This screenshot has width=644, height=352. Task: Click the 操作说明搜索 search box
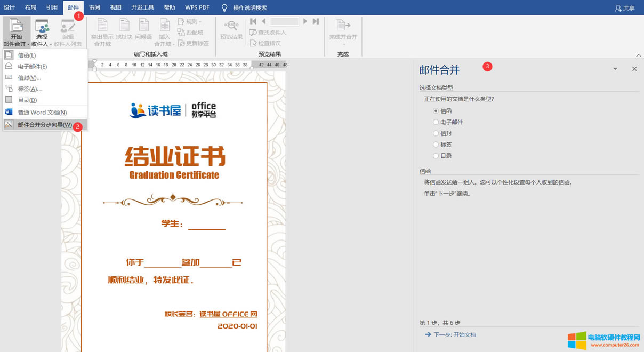[x=249, y=7]
